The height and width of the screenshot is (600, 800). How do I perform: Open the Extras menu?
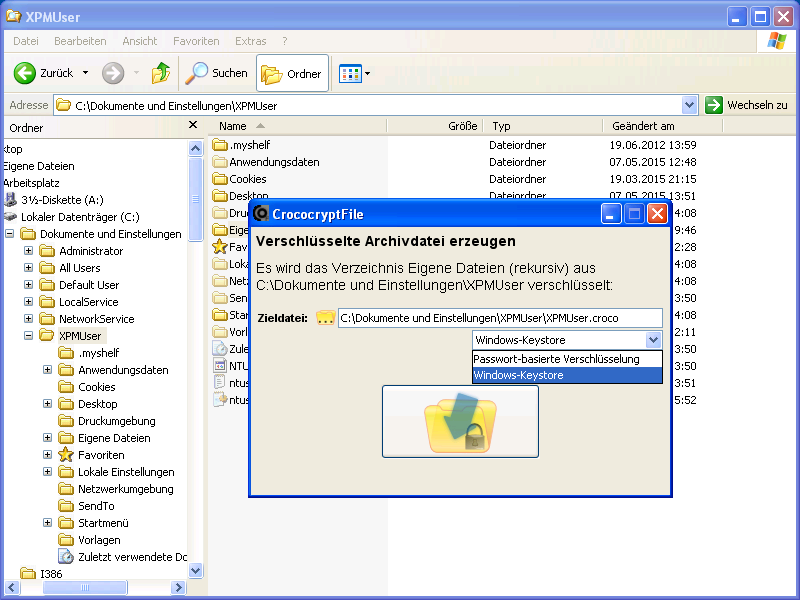251,41
